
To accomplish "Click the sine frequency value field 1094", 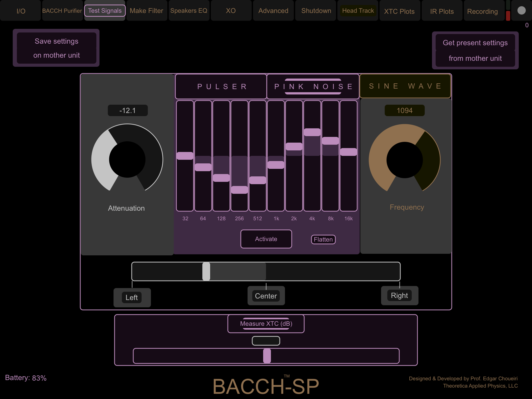I will (x=404, y=110).
